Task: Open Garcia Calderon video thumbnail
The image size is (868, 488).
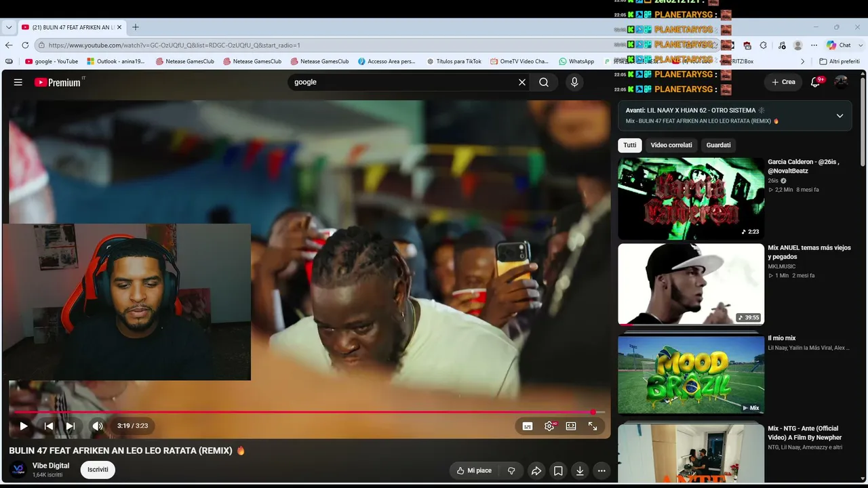Action: click(x=691, y=199)
